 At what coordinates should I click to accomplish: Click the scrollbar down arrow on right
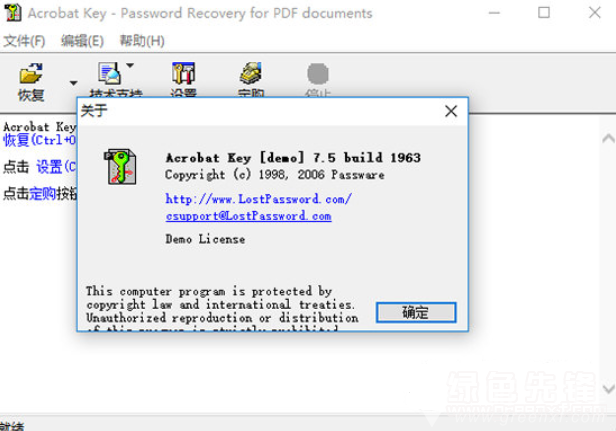tap(608, 389)
